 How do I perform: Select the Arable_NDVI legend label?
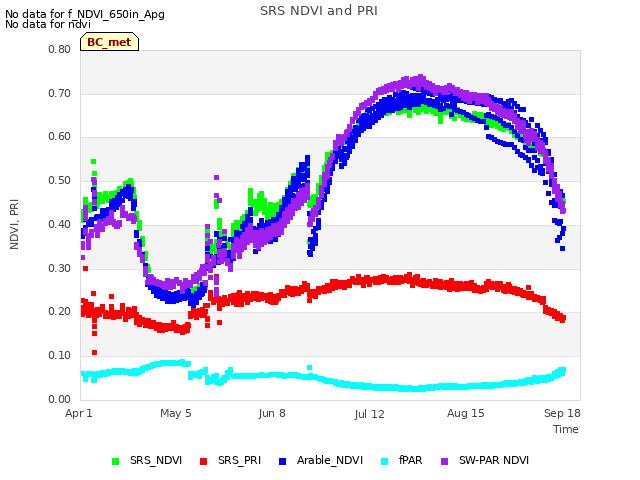330,460
